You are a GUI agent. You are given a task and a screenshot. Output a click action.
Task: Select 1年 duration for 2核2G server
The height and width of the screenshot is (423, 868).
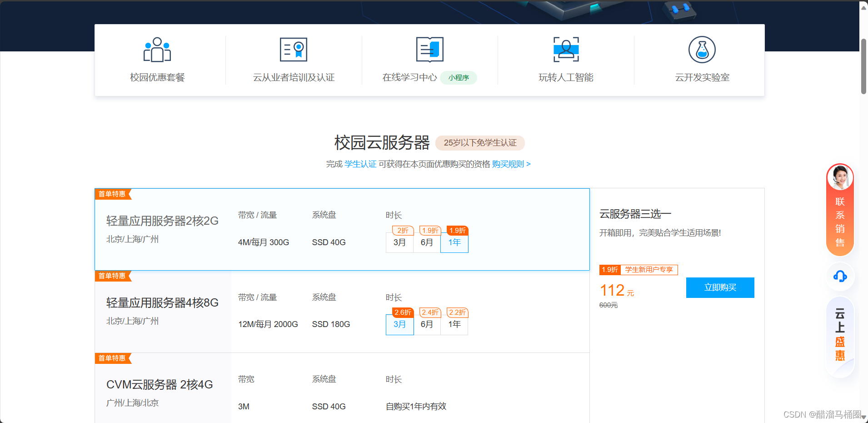454,242
